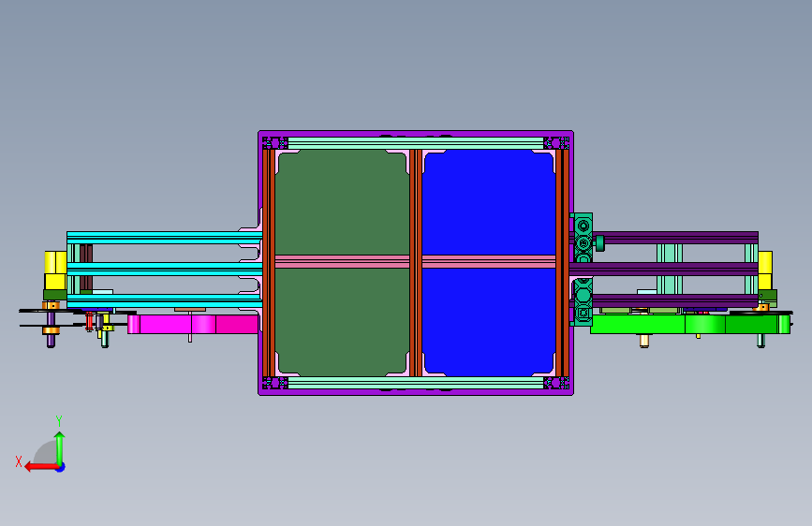
Task: Select the yellow motor block at left end
Action: (x=55, y=270)
